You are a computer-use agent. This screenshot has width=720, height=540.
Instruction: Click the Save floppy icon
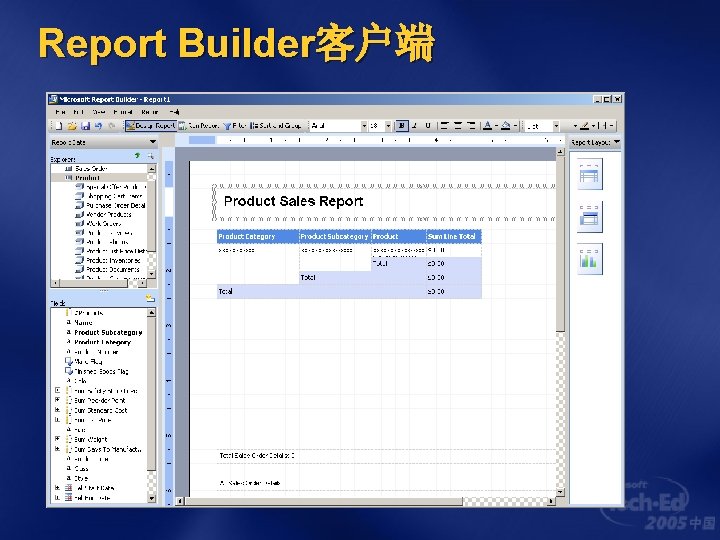pos(85,125)
